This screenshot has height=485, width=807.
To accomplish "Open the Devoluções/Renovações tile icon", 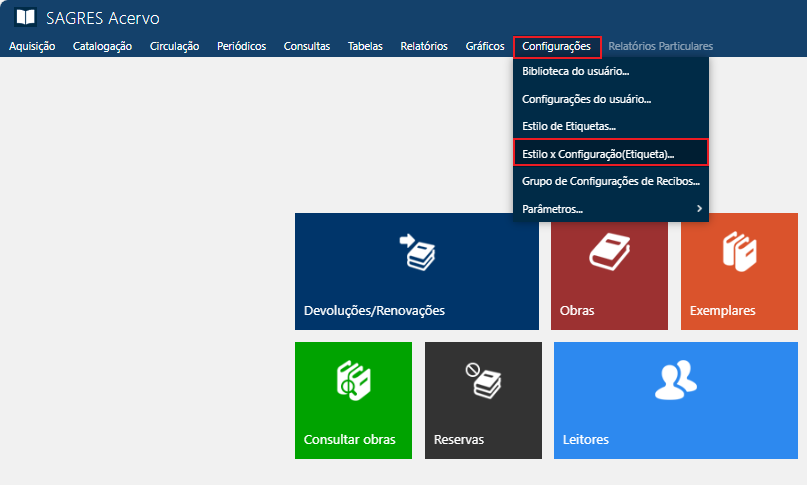I will pyautogui.click(x=416, y=253).
